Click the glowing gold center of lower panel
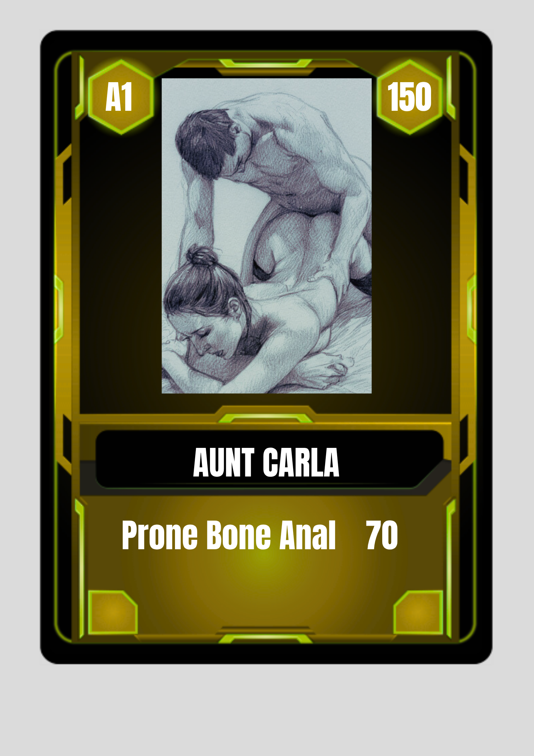Screen dimensions: 534x756 (265, 559)
